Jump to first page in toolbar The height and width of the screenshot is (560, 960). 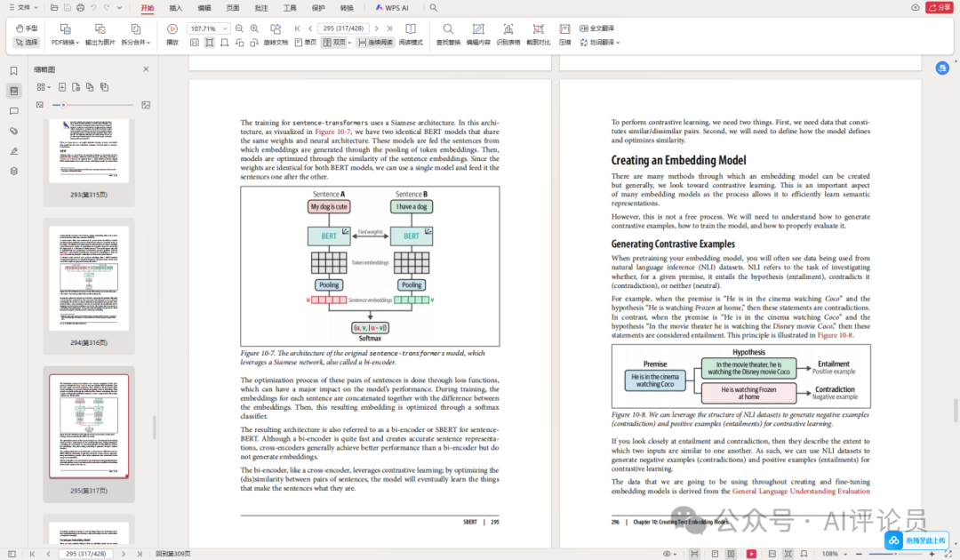(298, 28)
